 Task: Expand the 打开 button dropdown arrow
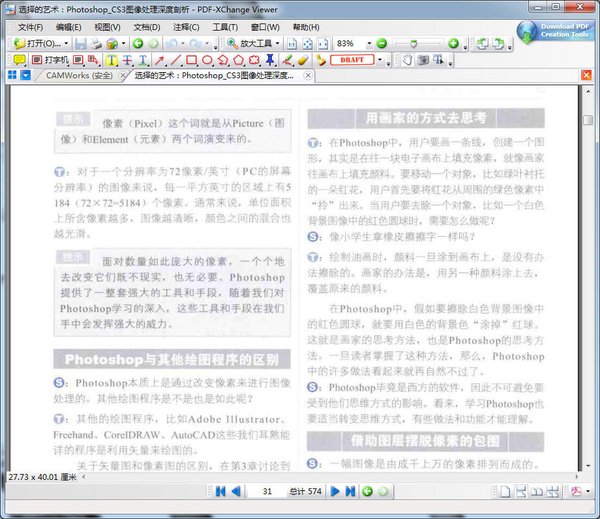point(66,43)
